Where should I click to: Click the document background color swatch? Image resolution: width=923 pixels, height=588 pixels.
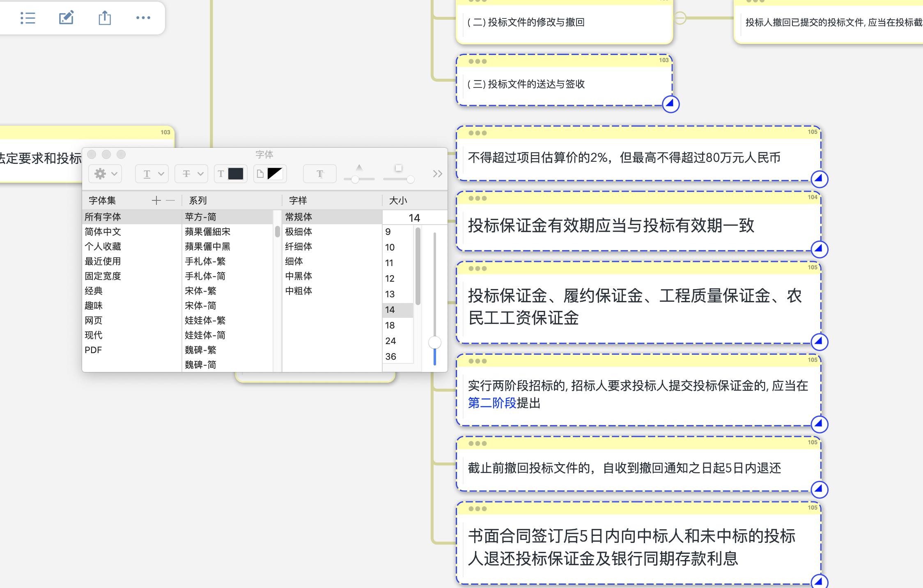coord(275,174)
